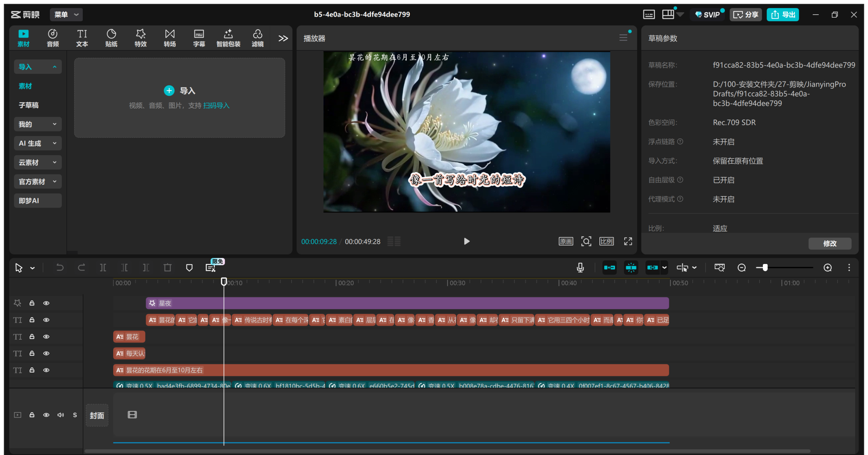
Task: Click the zoom out timeline icon
Action: click(x=742, y=268)
